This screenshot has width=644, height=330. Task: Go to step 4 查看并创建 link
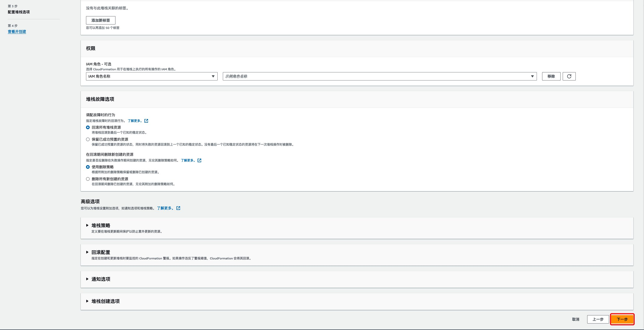click(x=17, y=32)
